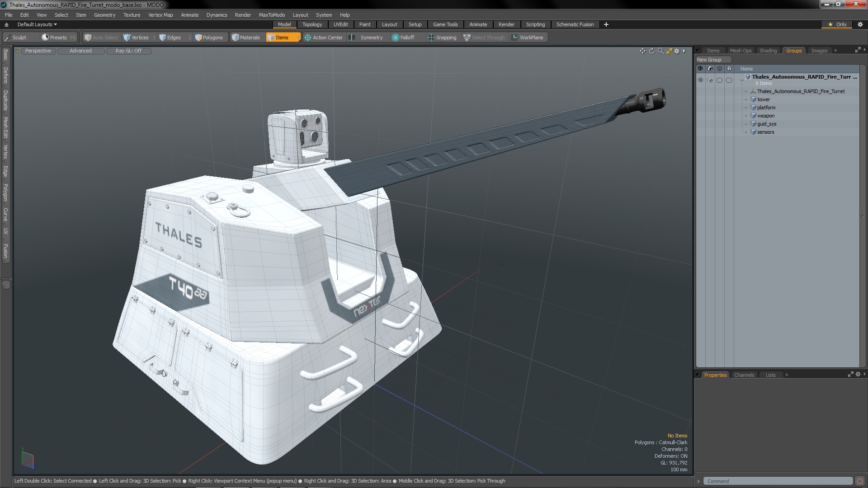Open the Vertex Map menu
Screen dimensions: 868x488
click(x=160, y=15)
